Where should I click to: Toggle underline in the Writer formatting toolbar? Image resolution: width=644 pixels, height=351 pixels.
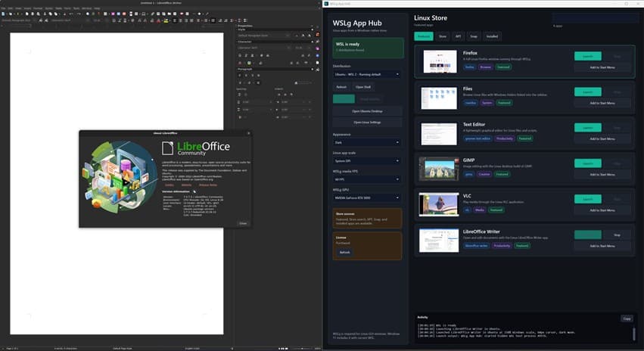click(126, 20)
